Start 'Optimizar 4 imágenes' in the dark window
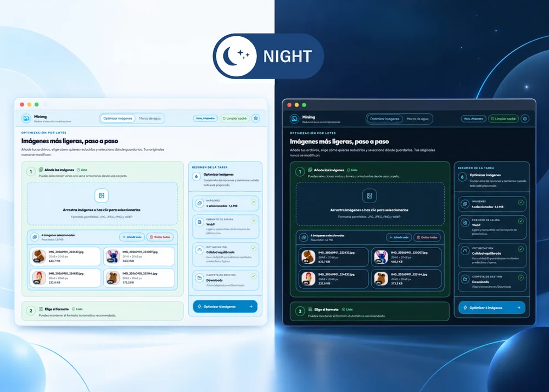This screenshot has width=549, height=392. pyautogui.click(x=492, y=307)
